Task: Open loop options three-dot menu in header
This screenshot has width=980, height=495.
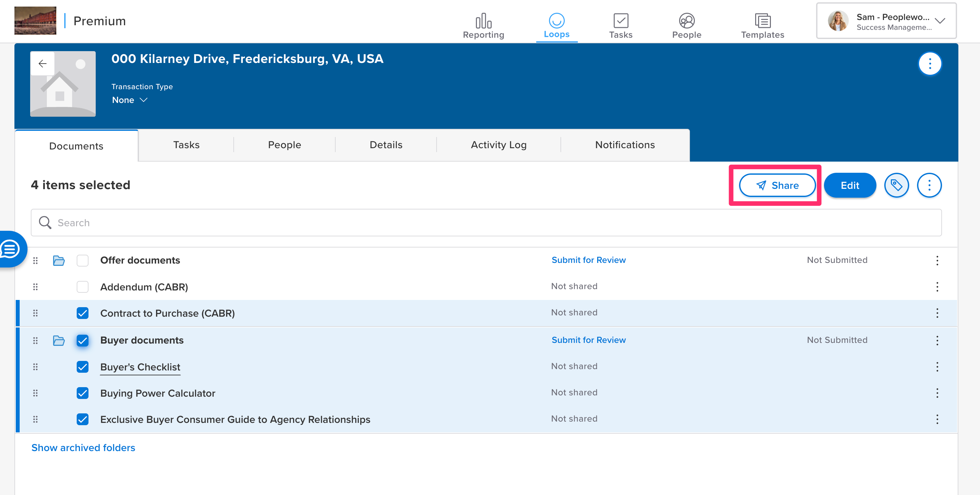Action: pyautogui.click(x=930, y=64)
